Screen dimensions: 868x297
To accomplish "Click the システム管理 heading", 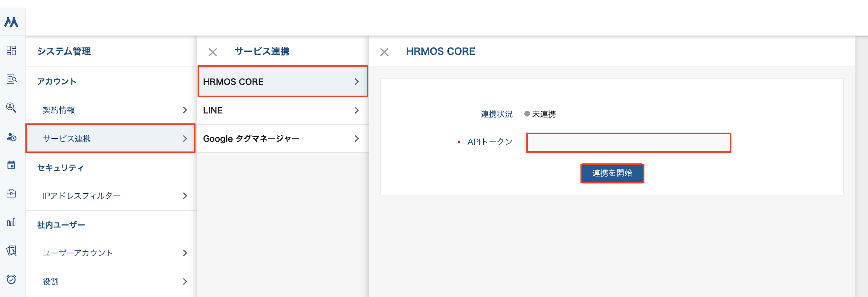I will pyautogui.click(x=64, y=51).
